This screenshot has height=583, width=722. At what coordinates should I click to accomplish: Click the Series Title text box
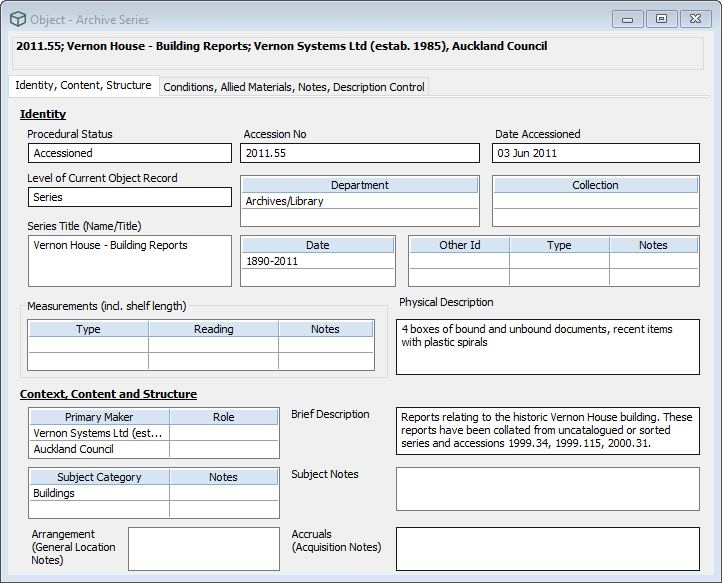tap(130, 261)
